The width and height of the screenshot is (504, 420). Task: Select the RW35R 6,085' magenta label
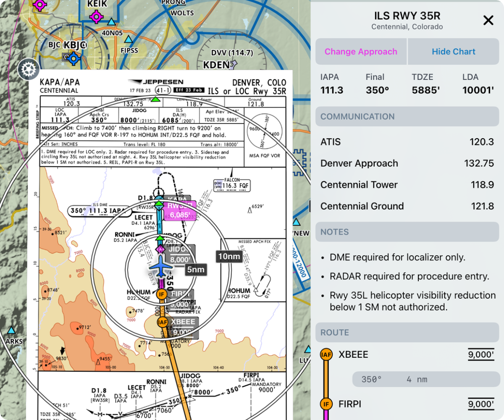181,211
